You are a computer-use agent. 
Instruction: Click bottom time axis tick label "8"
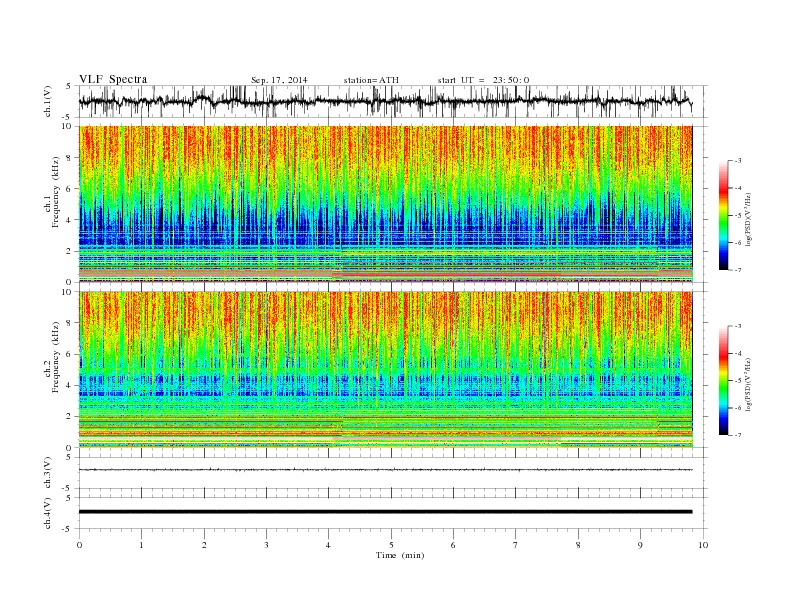pos(578,545)
